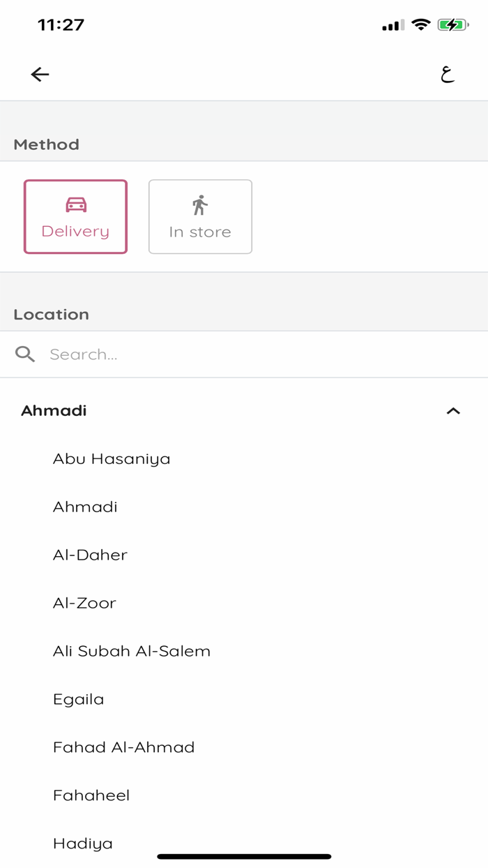Viewport: 488px width, 868px height.
Task: Switch language using the Arabic letter icon
Action: (448, 73)
